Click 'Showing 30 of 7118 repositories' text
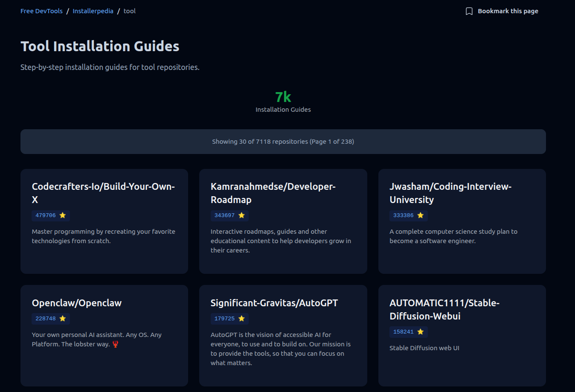 point(283,142)
